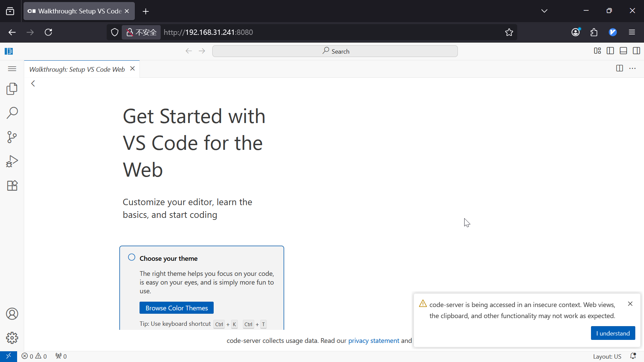Open the Manage gear icon
The height and width of the screenshot is (362, 644).
pyautogui.click(x=12, y=338)
